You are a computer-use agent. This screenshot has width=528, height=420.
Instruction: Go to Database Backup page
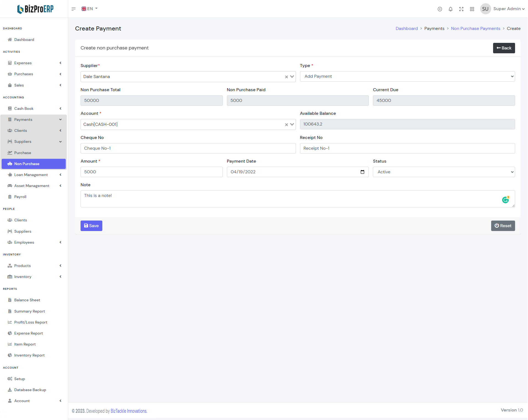pyautogui.click(x=30, y=390)
